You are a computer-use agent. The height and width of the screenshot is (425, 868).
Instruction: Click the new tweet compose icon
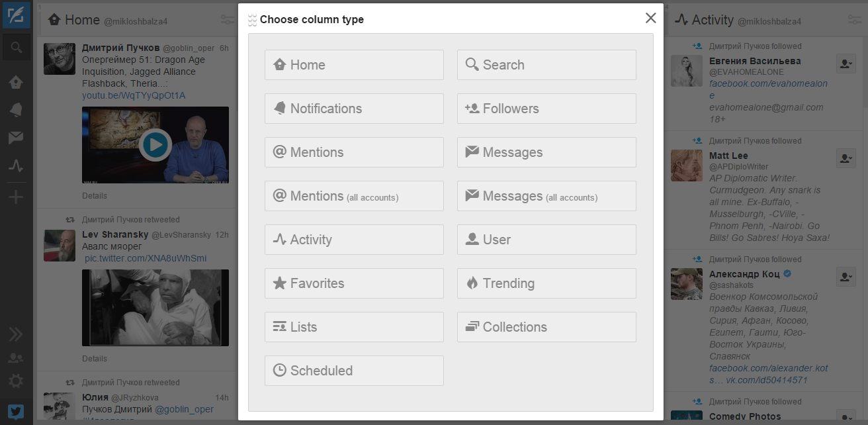[16, 15]
